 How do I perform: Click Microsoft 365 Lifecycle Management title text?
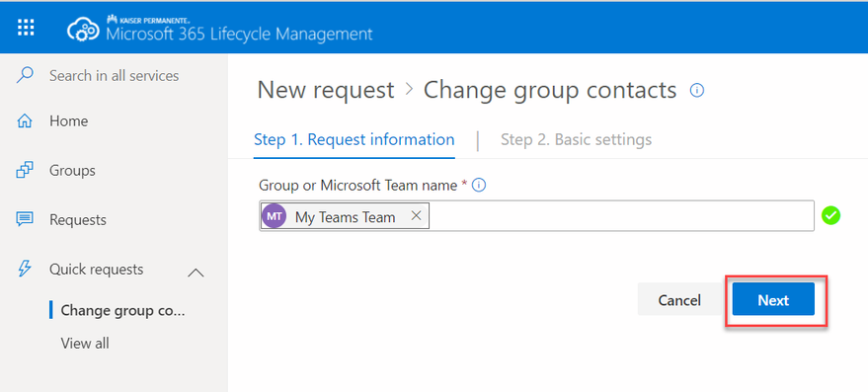(x=239, y=34)
